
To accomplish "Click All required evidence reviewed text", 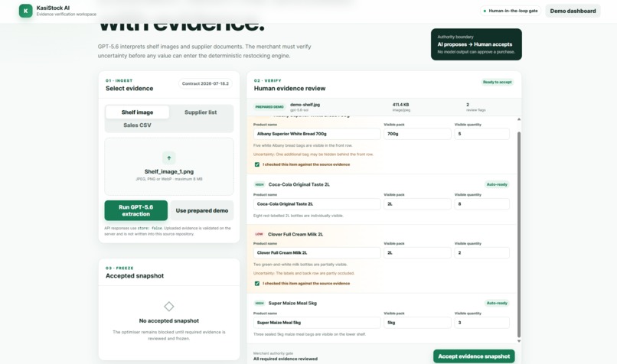I will click(286, 359).
